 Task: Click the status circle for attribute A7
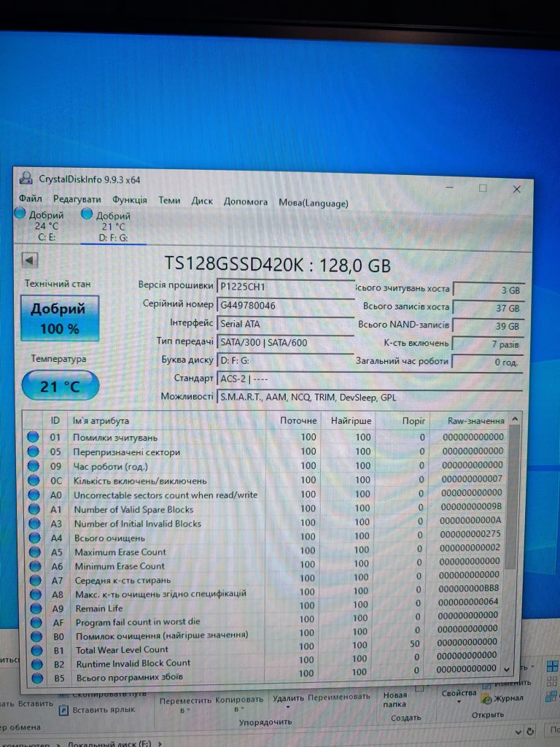(36, 580)
